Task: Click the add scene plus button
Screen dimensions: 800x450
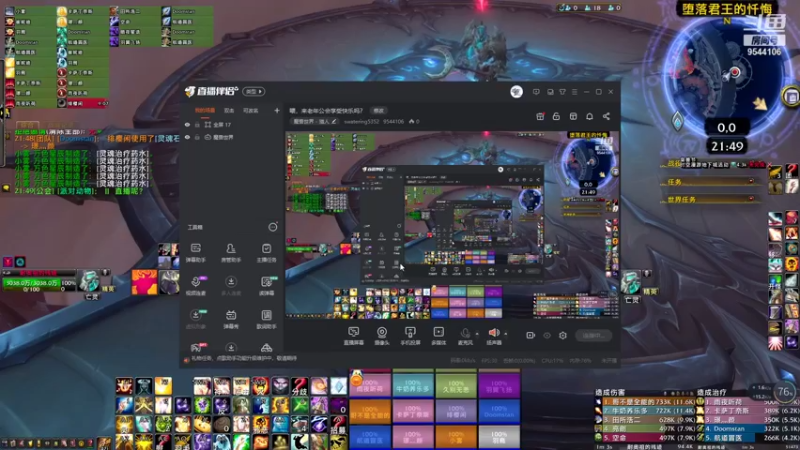Action: tap(277, 111)
